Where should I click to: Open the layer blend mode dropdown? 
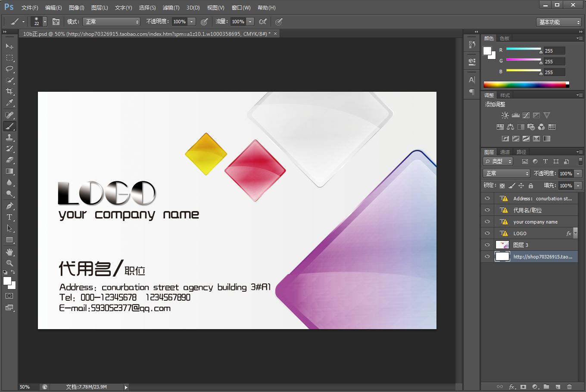(x=506, y=173)
